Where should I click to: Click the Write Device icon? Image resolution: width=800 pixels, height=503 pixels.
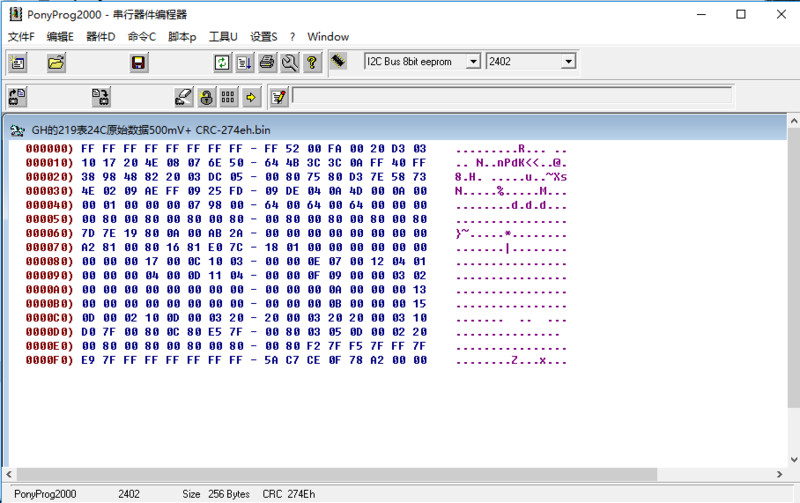[100, 97]
